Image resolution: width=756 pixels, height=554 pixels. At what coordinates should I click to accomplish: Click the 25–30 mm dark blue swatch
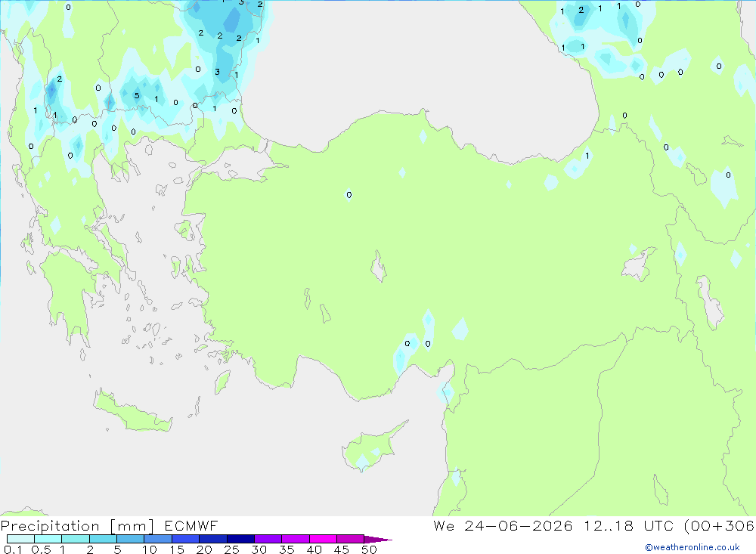coord(240,539)
